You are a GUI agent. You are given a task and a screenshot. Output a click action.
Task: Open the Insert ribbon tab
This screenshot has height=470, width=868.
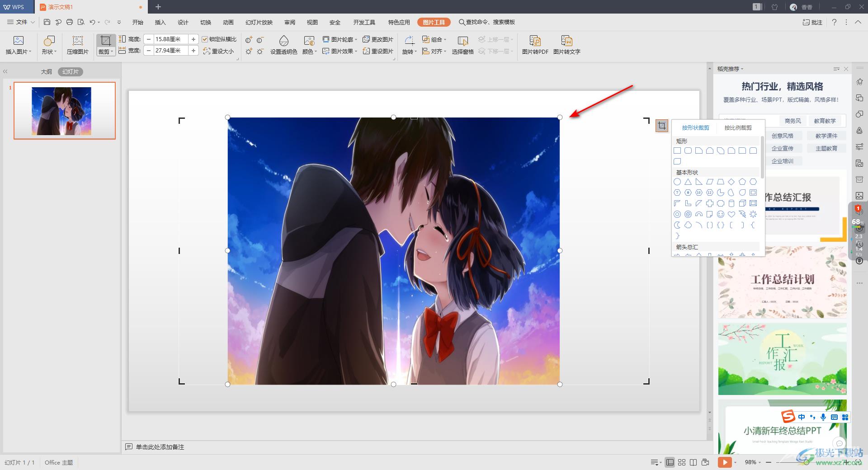tap(160, 22)
